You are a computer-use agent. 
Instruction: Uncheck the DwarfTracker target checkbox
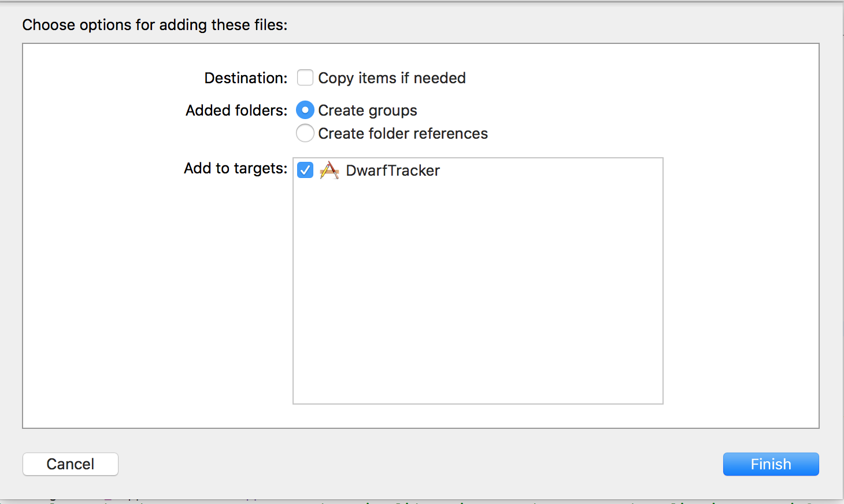click(x=305, y=170)
